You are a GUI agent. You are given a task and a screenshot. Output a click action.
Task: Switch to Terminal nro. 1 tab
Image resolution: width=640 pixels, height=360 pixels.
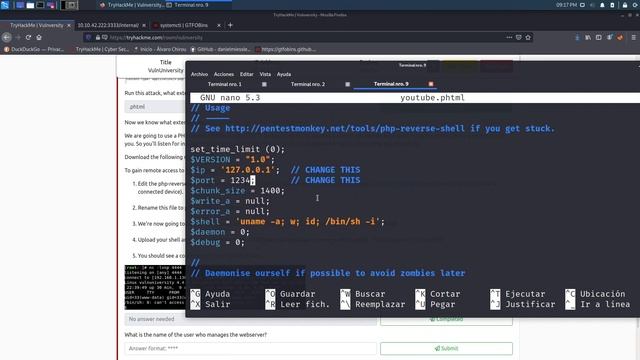(x=224, y=84)
